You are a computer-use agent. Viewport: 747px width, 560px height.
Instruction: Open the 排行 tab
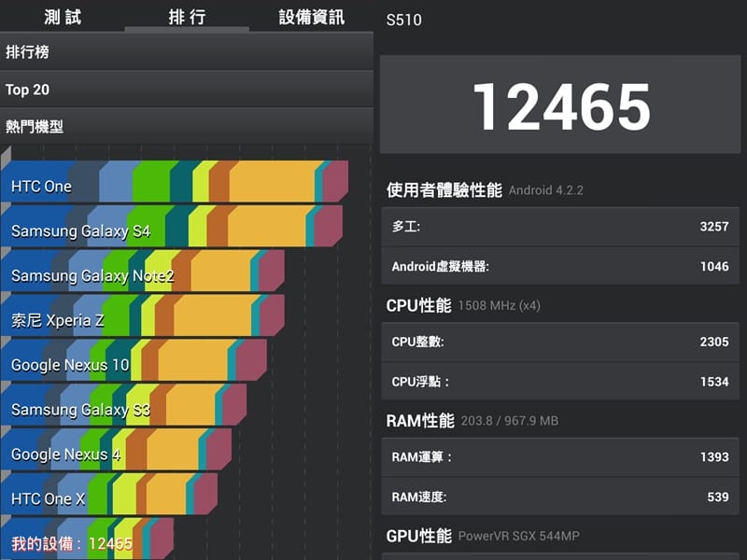(187, 17)
